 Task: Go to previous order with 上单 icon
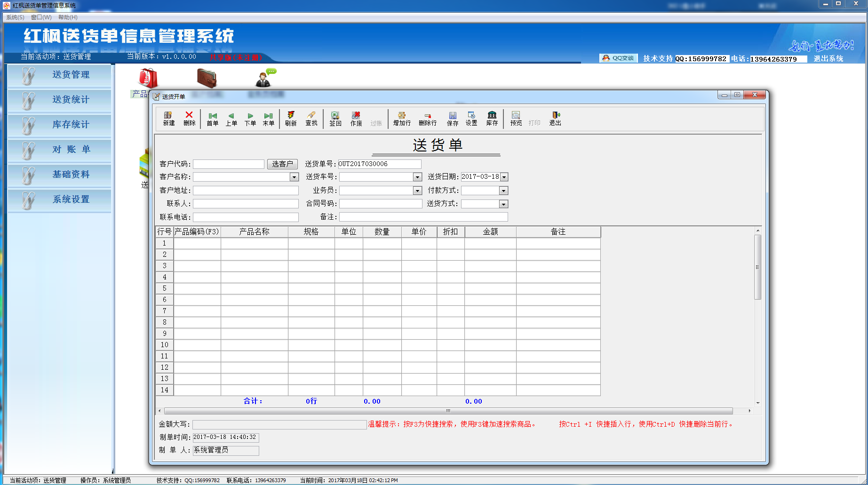coord(231,119)
